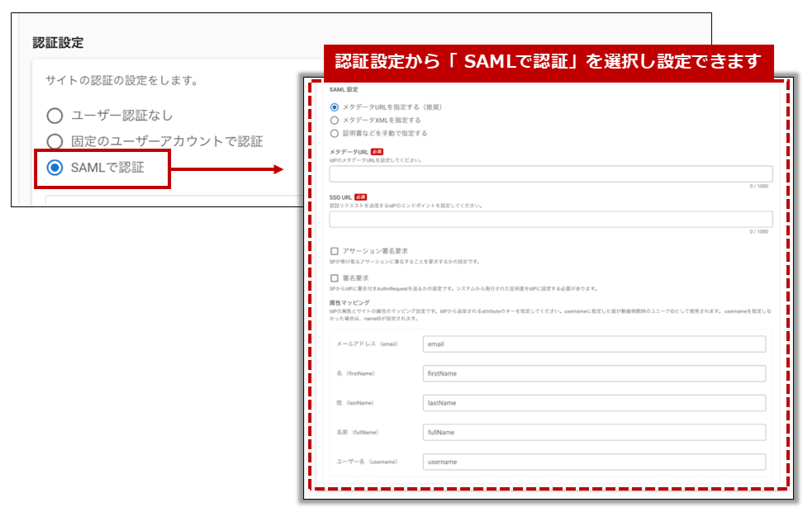Click the サイトの認証の設定をします。 description
Image resolution: width=812 pixels, height=512 pixels.
pyautogui.click(x=122, y=81)
